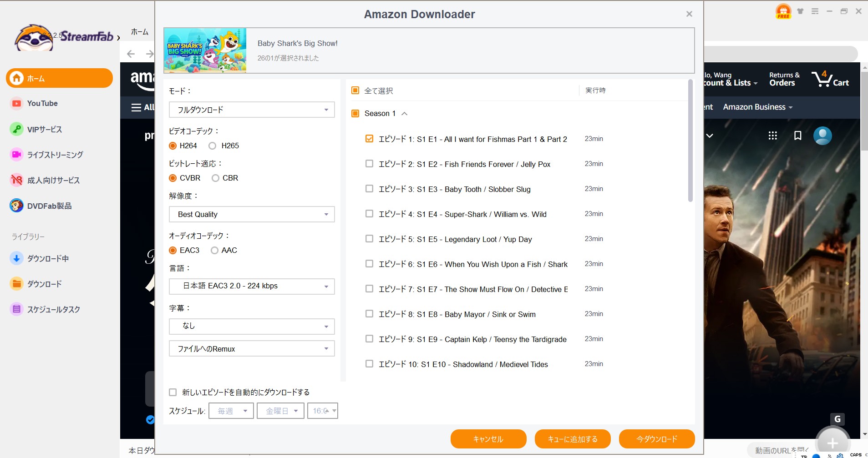The height and width of the screenshot is (458, 868).
Task: Enable 新しいエピソードを自動的にダウンロードする
Action: [x=173, y=392]
